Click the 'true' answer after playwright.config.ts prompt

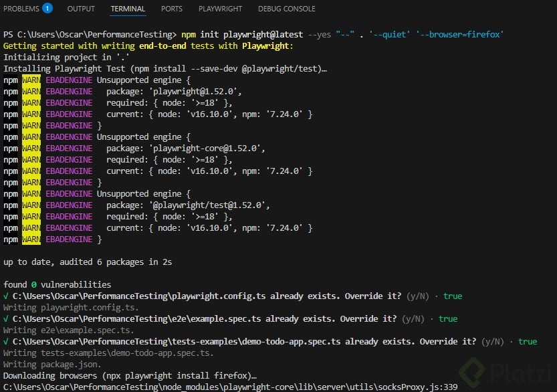click(453, 296)
